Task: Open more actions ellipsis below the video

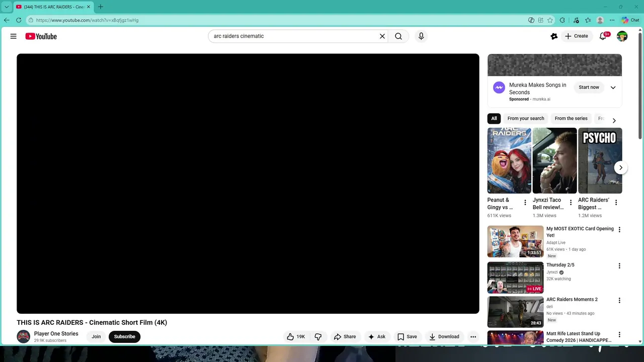Action: coord(473,337)
